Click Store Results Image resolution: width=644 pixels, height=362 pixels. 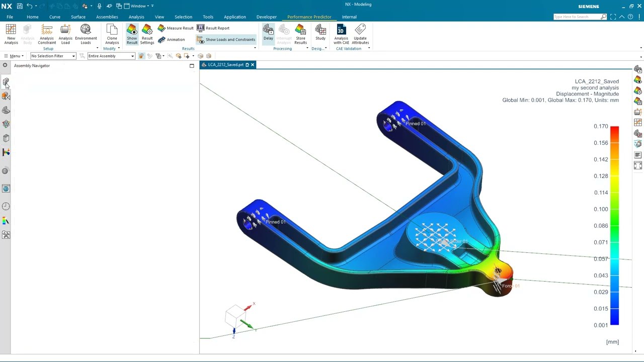pos(300,34)
